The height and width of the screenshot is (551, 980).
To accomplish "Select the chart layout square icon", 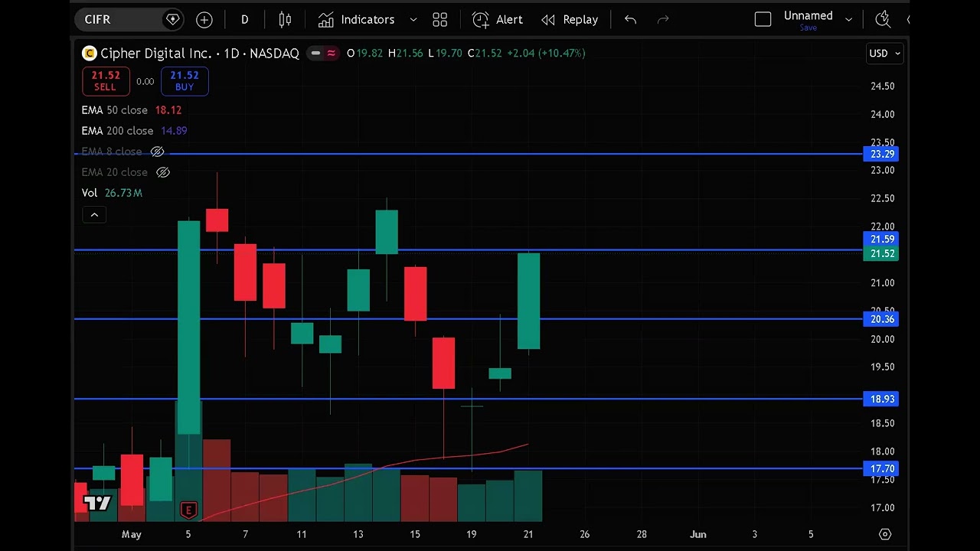I will point(763,20).
